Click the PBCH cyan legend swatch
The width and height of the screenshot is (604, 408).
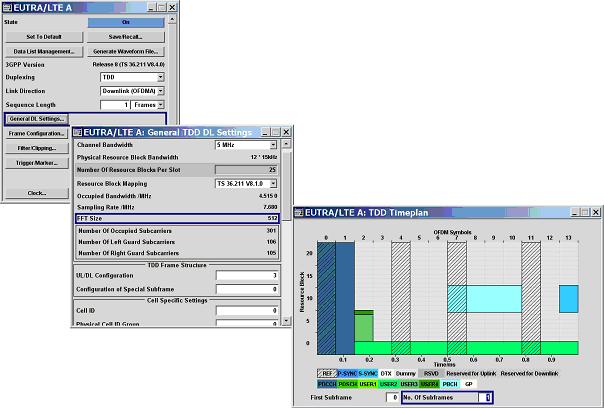tap(450, 384)
